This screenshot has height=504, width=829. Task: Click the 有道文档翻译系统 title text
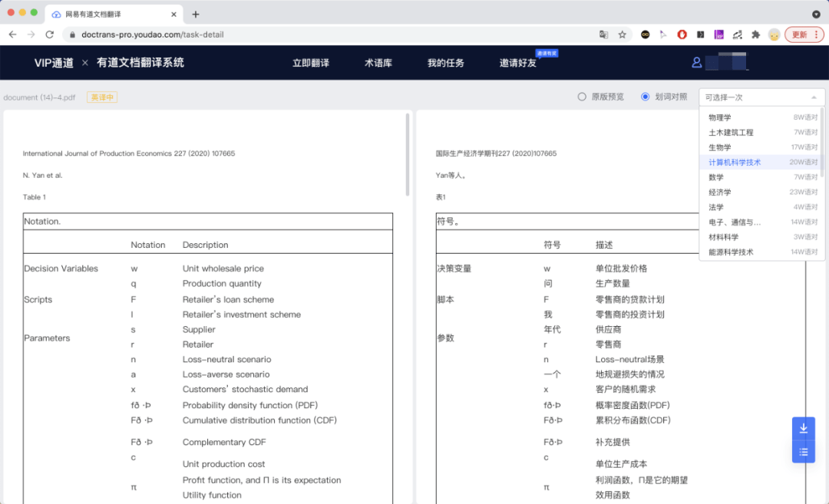tap(140, 62)
